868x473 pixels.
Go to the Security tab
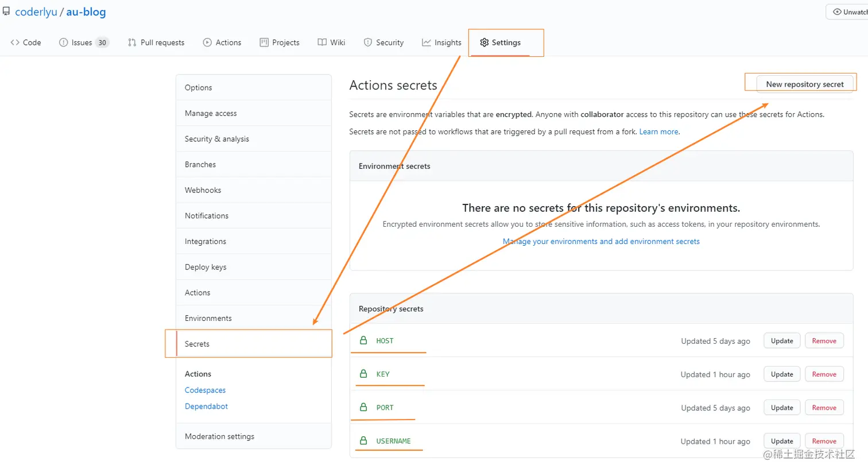[383, 42]
